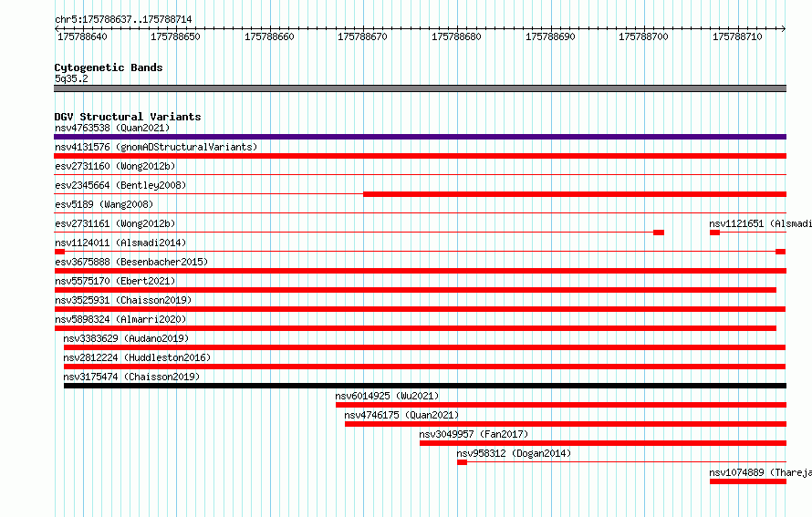This screenshot has height=517, width=812.
Task: Click ruler position 175788700
Action: click(643, 36)
